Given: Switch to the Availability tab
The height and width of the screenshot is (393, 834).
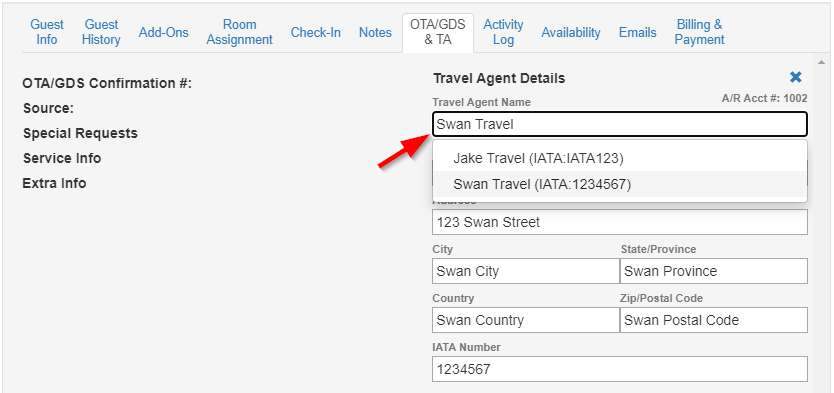Looking at the screenshot, I should pos(571,32).
